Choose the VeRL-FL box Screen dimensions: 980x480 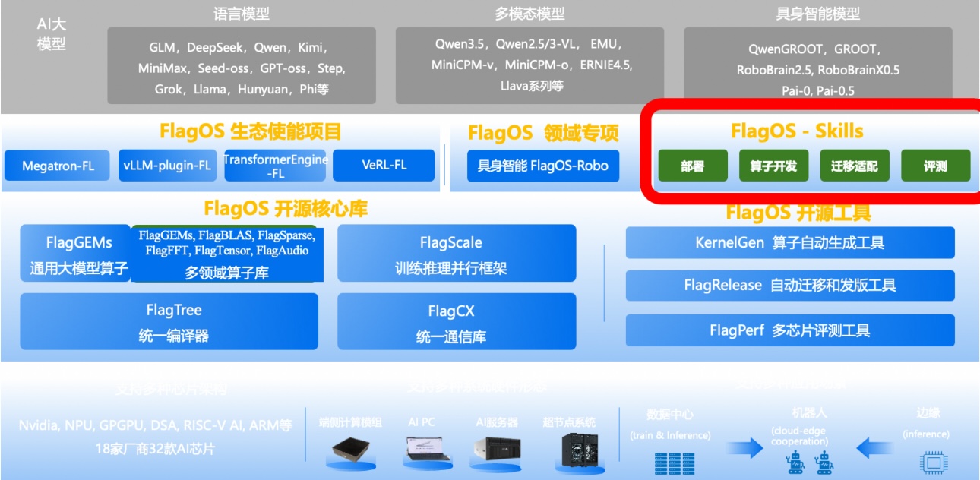384,166
